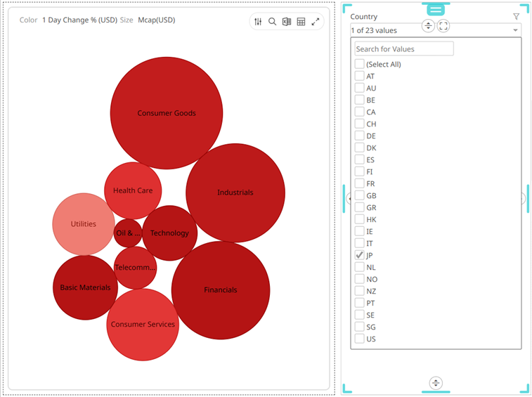Click the 'Mcap(USD)' size variable
This screenshot has width=532, height=397.
coord(157,20)
